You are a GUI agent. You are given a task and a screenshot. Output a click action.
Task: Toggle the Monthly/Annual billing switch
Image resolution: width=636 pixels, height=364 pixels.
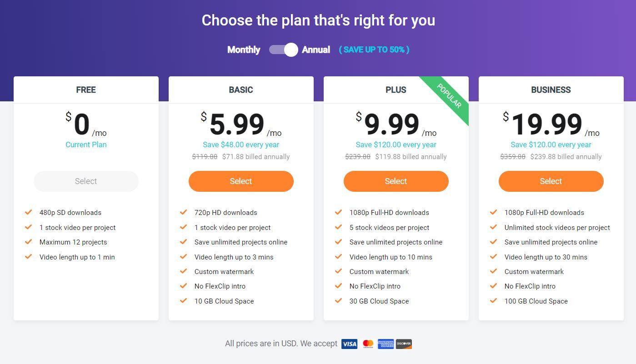(283, 50)
